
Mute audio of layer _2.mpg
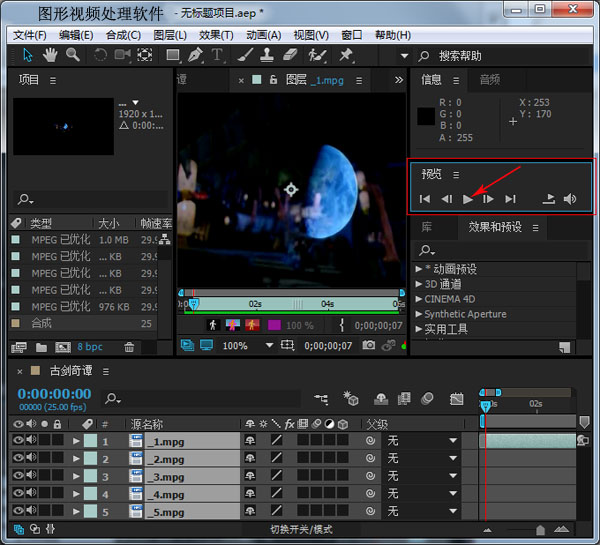click(31, 457)
